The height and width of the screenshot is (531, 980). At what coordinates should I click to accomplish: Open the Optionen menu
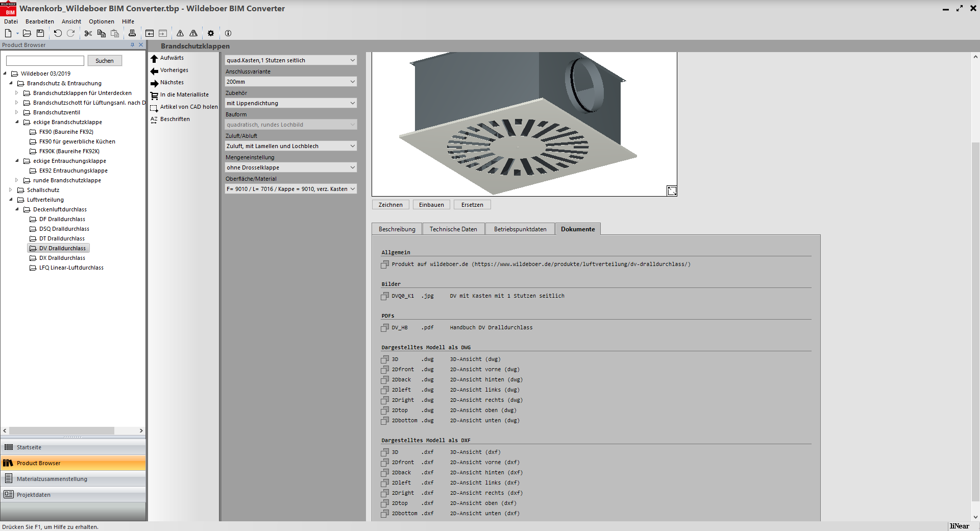(102, 21)
